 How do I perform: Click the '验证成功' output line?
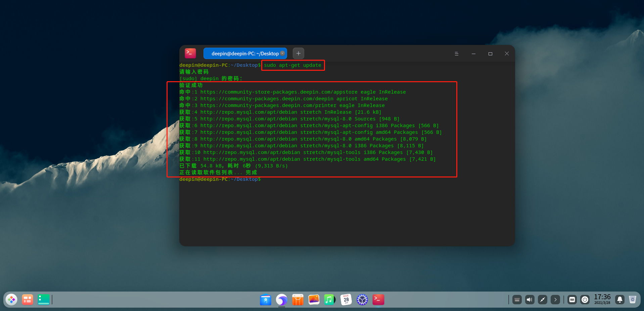point(191,85)
